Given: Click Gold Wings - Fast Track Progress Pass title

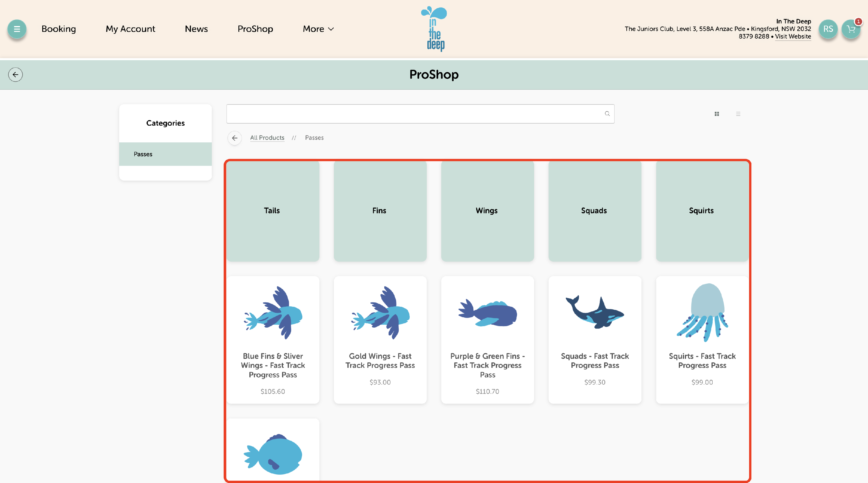Looking at the screenshot, I should 380,361.
